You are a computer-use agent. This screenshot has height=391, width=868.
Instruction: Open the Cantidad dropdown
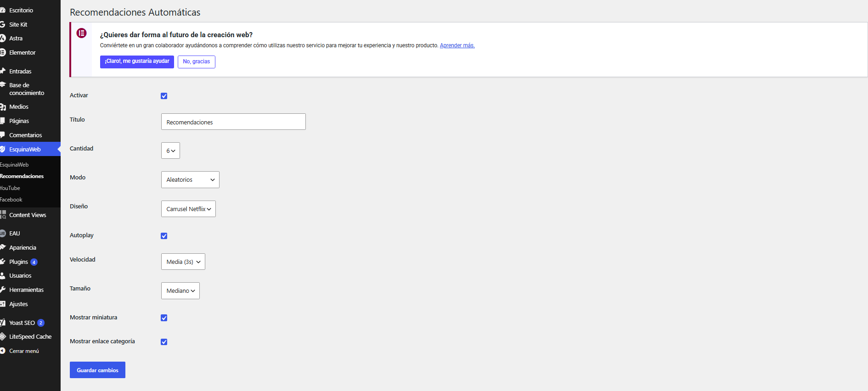click(170, 151)
